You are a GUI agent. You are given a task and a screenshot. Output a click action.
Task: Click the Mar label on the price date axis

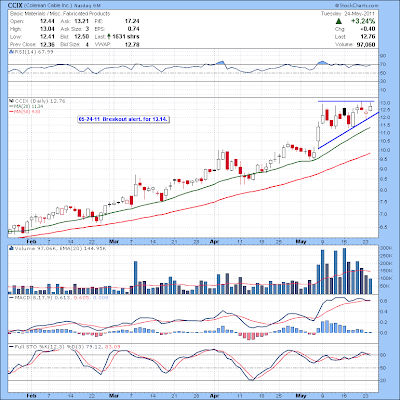pos(113,242)
